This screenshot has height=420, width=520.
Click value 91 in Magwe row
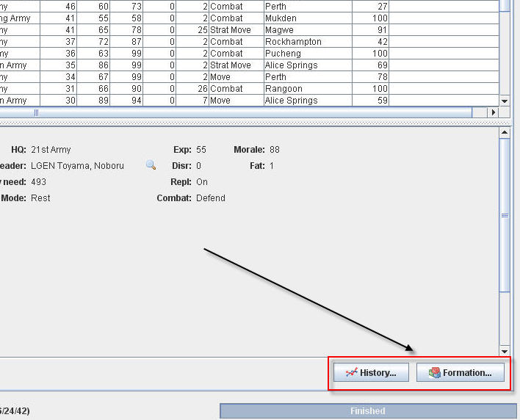[x=370, y=30]
